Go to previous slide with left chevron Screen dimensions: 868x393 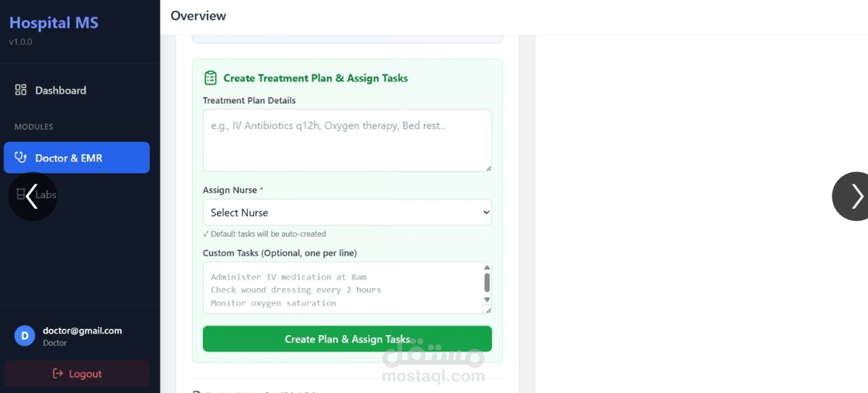pos(32,196)
